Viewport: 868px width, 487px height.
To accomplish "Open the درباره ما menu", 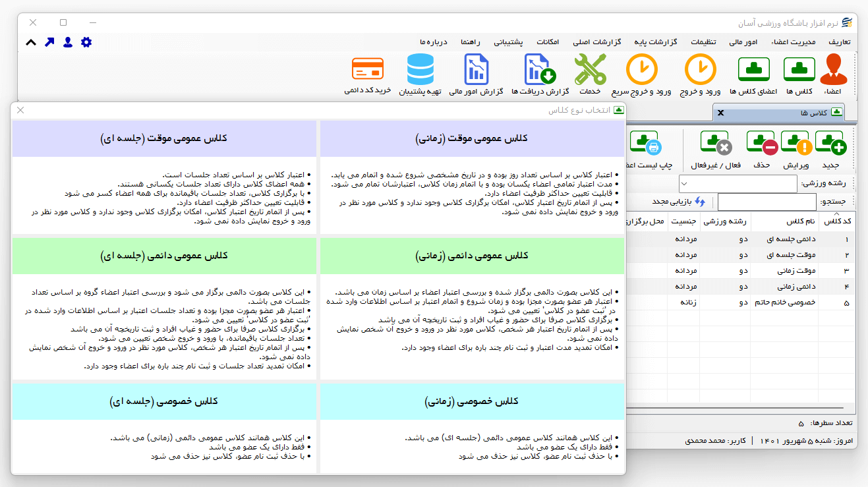I will click(x=433, y=42).
